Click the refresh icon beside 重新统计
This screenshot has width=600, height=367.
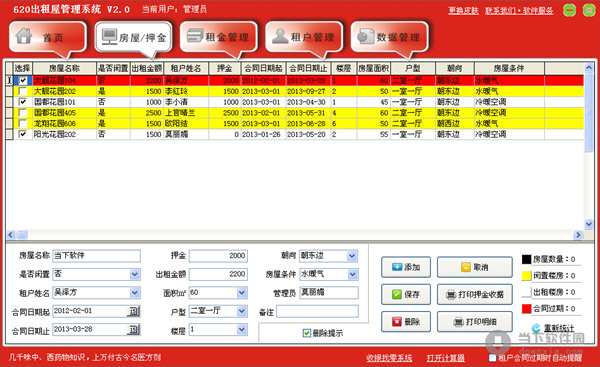click(536, 328)
